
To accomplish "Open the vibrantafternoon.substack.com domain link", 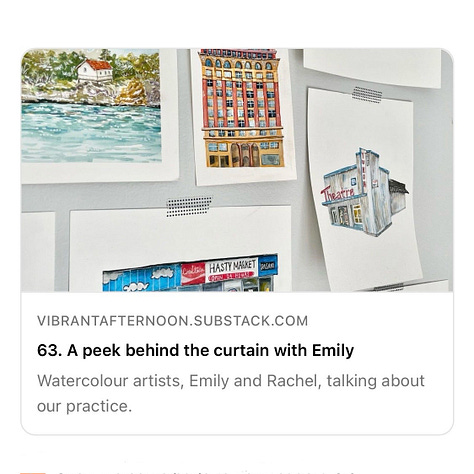I will pos(172,321).
